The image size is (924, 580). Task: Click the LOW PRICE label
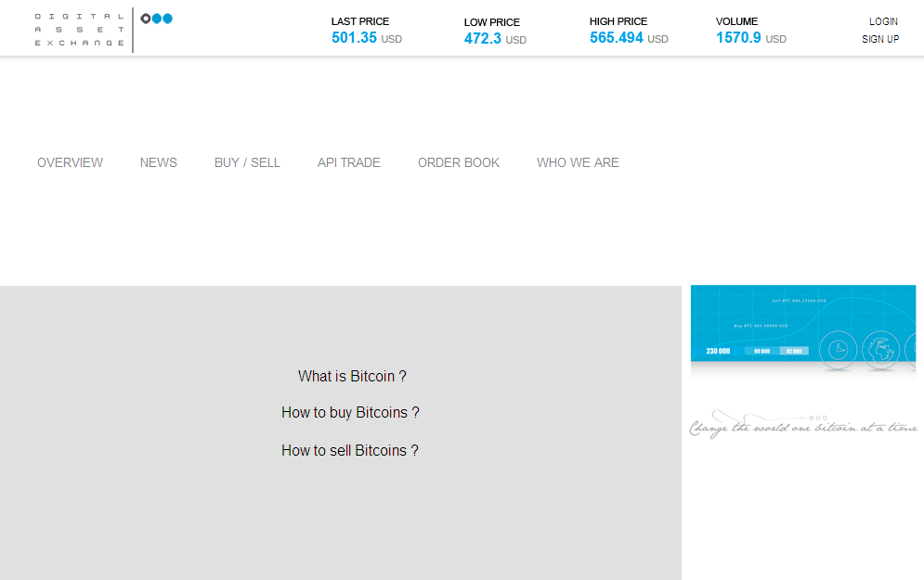coord(491,22)
